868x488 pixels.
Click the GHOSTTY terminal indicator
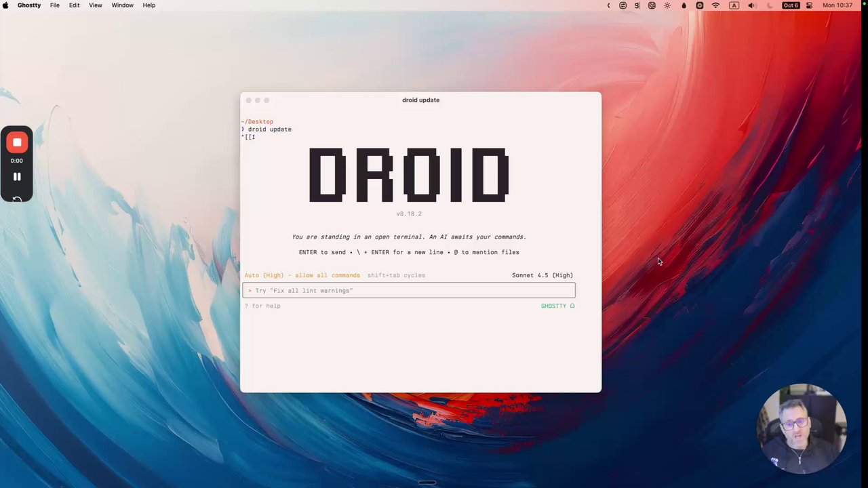pos(557,306)
